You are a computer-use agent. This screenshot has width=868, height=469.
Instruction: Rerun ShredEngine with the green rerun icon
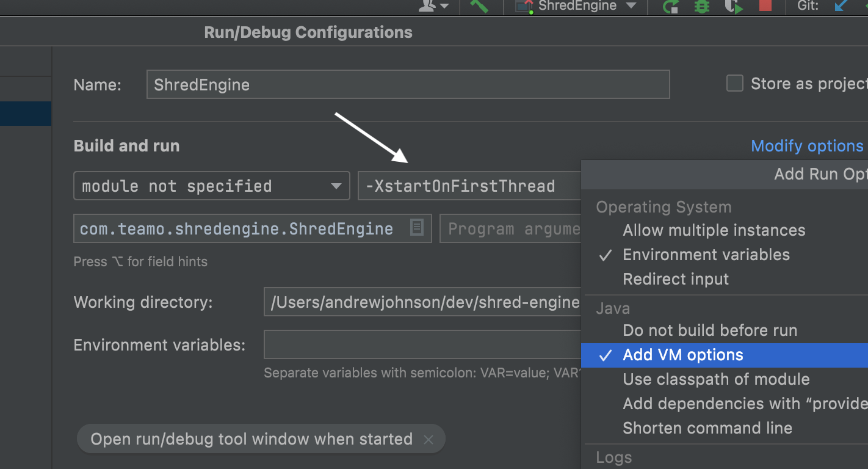[x=671, y=6]
